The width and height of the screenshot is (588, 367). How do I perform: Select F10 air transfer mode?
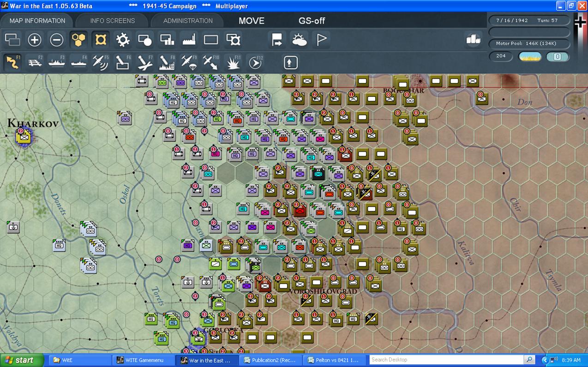click(x=211, y=62)
